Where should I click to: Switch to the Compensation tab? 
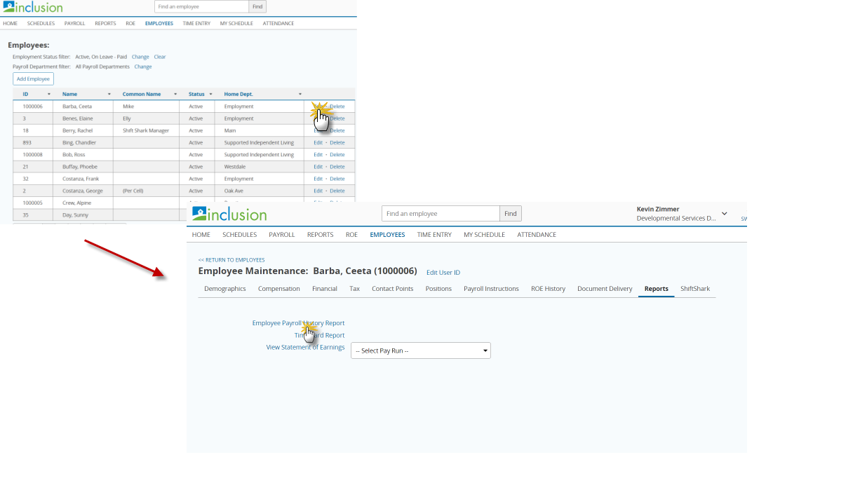tap(279, 289)
